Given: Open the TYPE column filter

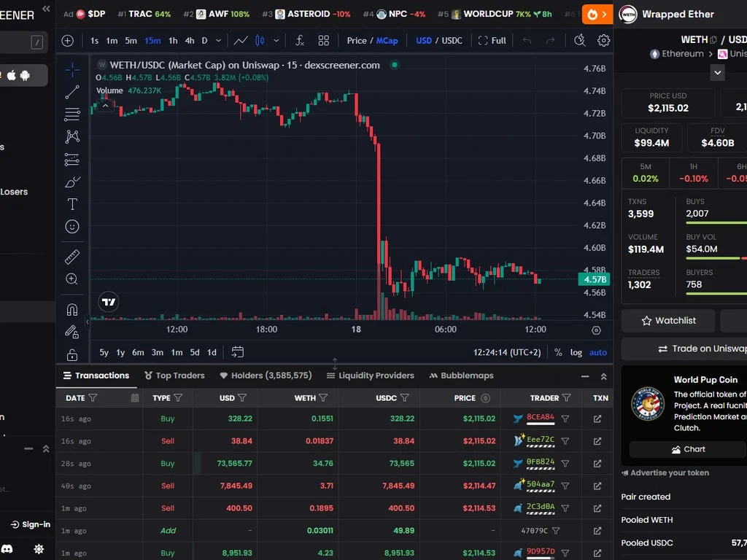Looking at the screenshot, I should (178, 397).
